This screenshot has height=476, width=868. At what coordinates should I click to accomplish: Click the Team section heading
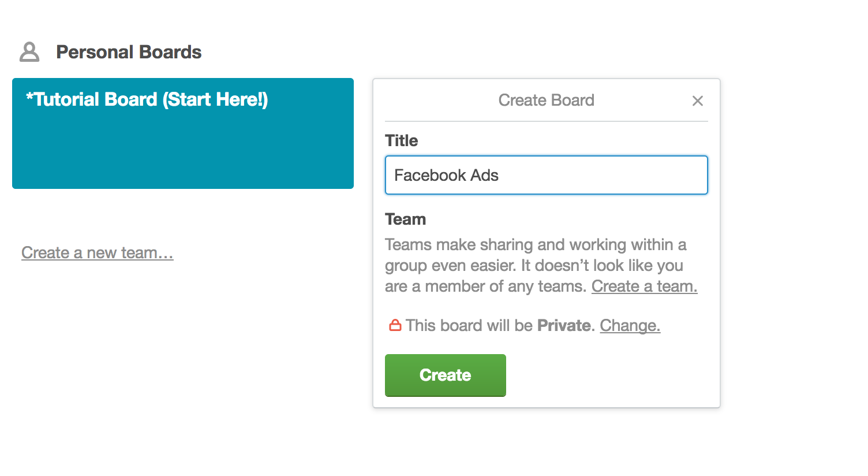coord(406,220)
